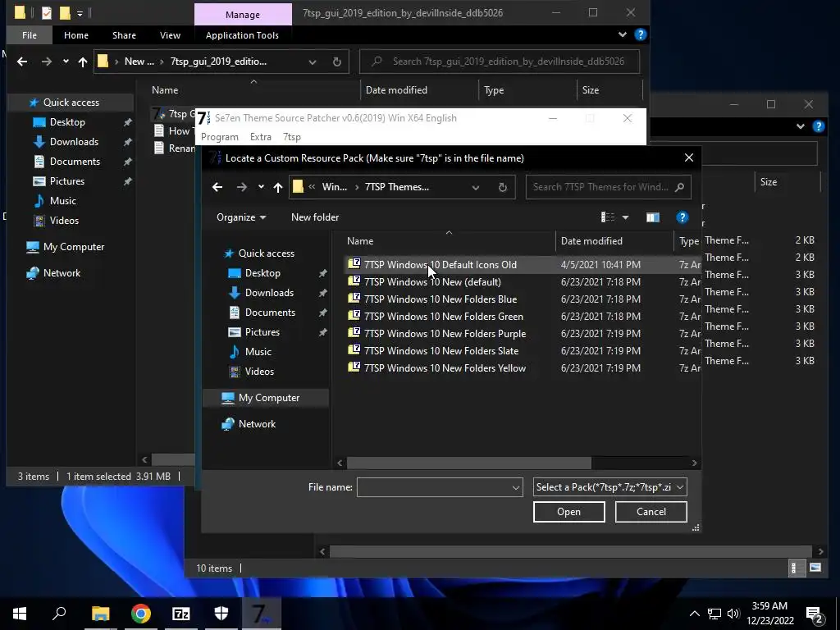Click the Search 7TSP Themes search box
This screenshot has height=630, width=840.
600,187
